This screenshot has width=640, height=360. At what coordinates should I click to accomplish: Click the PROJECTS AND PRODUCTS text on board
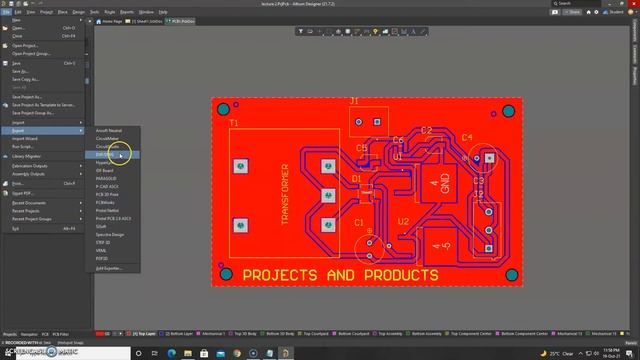pos(340,275)
